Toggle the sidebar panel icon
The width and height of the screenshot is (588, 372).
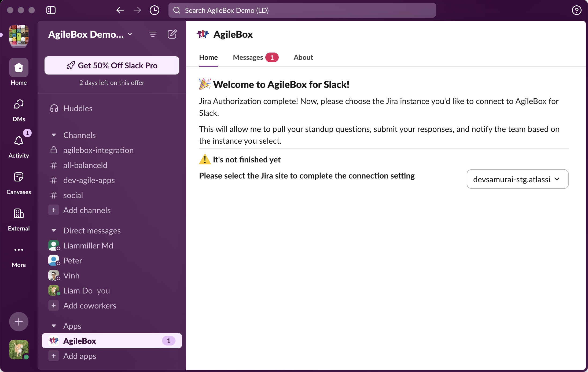(51, 10)
